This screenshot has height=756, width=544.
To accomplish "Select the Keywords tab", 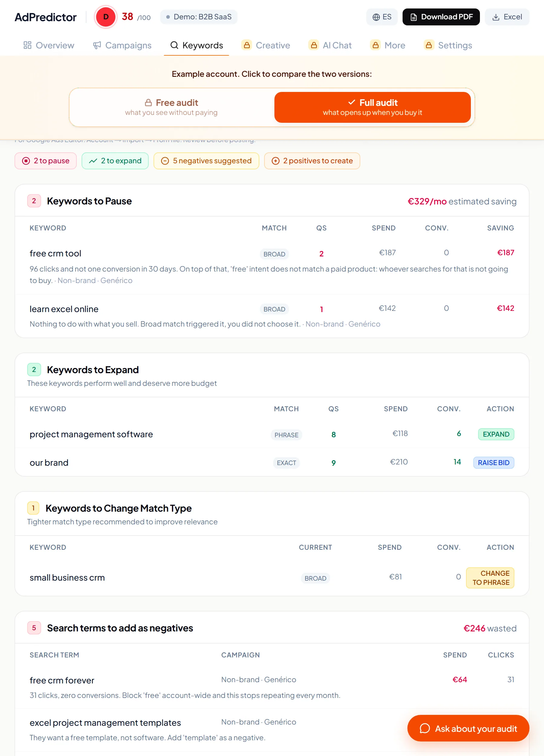I will point(196,45).
